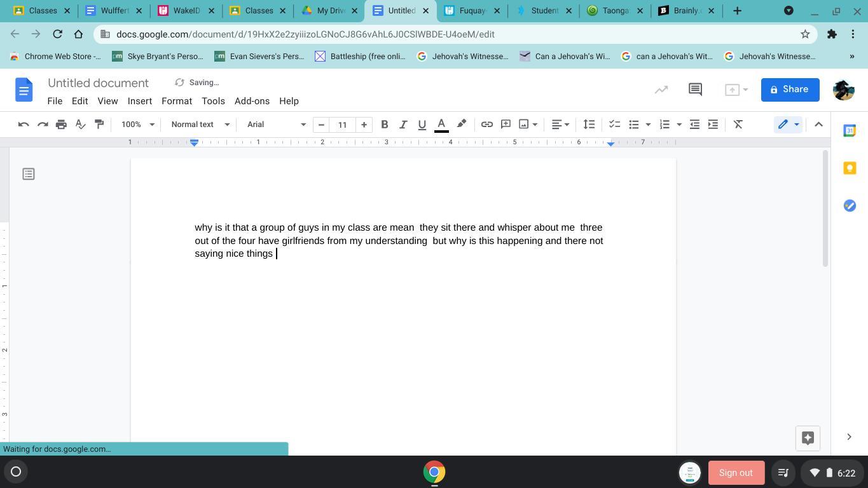The height and width of the screenshot is (488, 868).
Task: Toggle underline formatting
Action: 422,125
